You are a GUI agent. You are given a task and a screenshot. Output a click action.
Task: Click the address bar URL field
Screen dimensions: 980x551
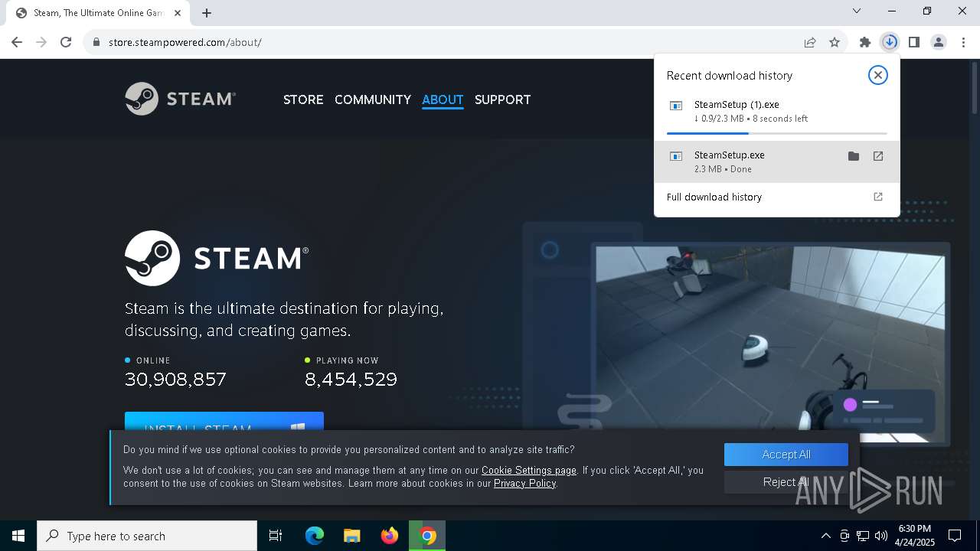tap(452, 42)
